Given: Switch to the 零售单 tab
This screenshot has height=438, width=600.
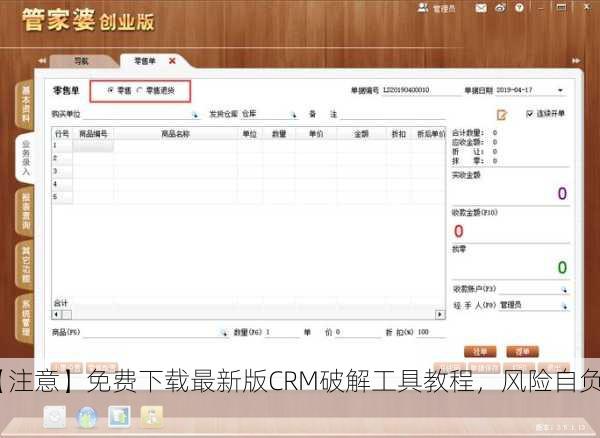Looking at the screenshot, I should click(145, 61).
